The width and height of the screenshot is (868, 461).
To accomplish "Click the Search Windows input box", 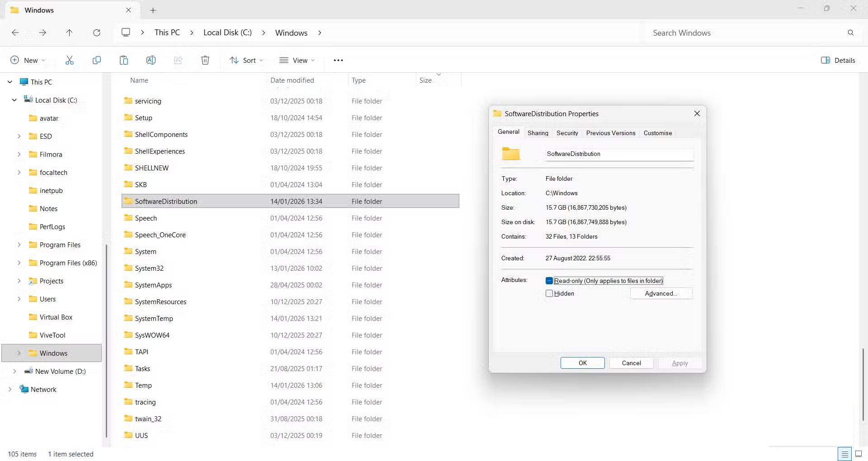I will pos(746,33).
